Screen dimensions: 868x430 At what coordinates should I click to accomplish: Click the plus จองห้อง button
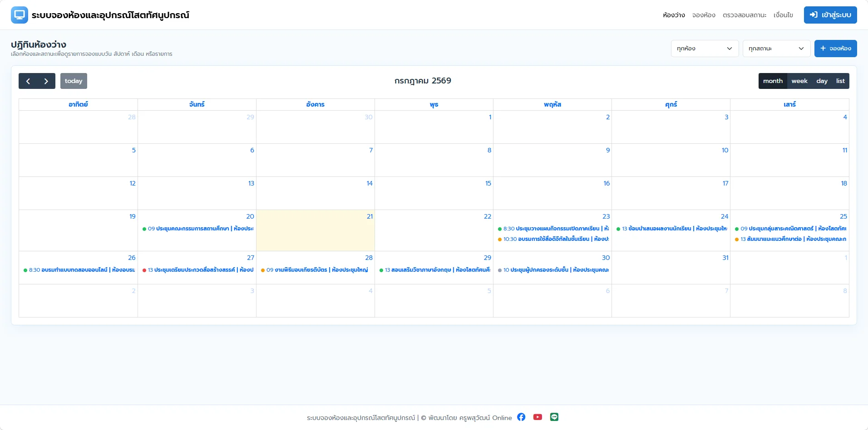point(835,49)
